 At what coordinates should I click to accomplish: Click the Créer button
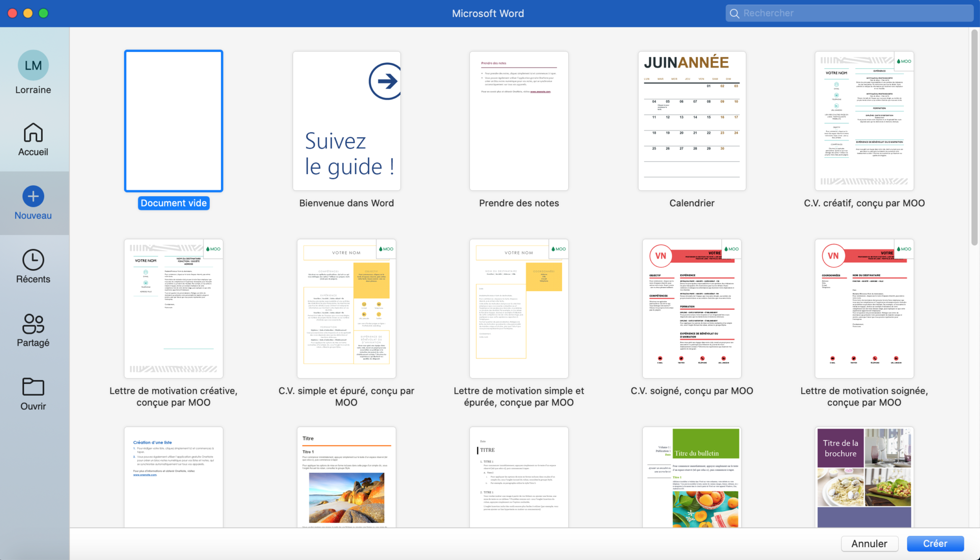[935, 543]
